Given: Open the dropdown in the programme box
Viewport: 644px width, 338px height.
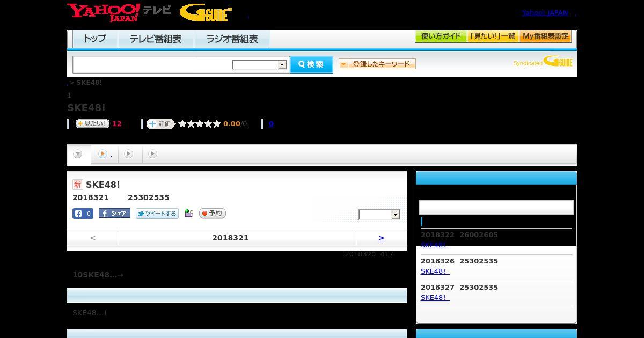Looking at the screenshot, I should pyautogui.click(x=379, y=215).
